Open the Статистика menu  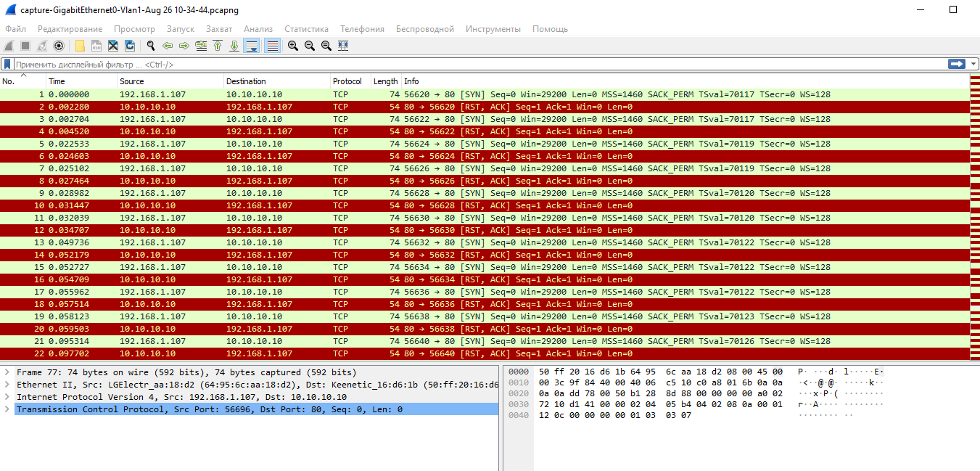click(x=306, y=29)
